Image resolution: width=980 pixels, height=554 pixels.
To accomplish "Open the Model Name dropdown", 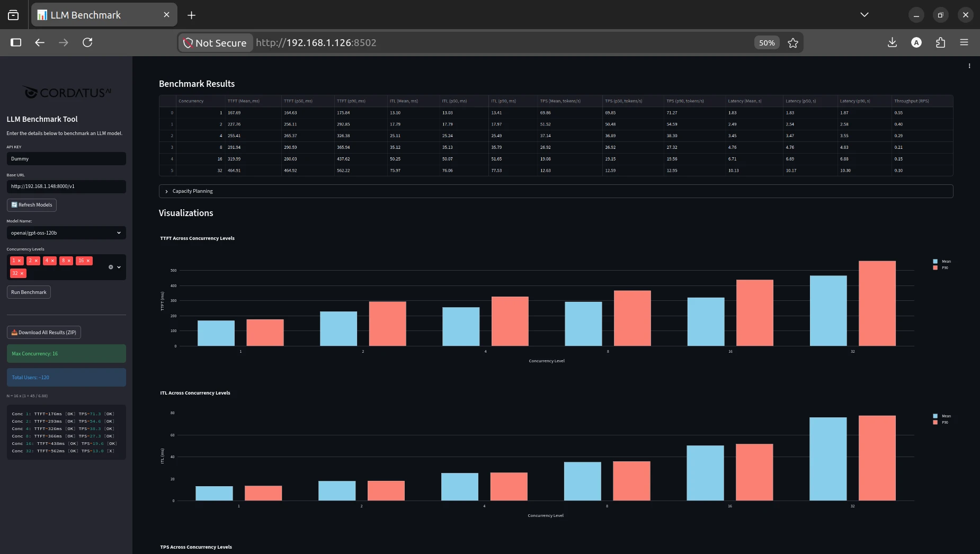I will (66, 233).
